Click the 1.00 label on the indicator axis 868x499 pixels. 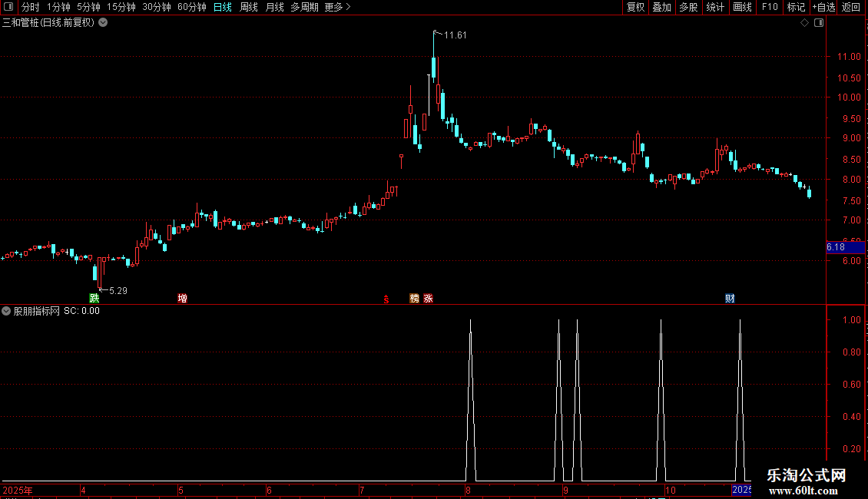851,320
